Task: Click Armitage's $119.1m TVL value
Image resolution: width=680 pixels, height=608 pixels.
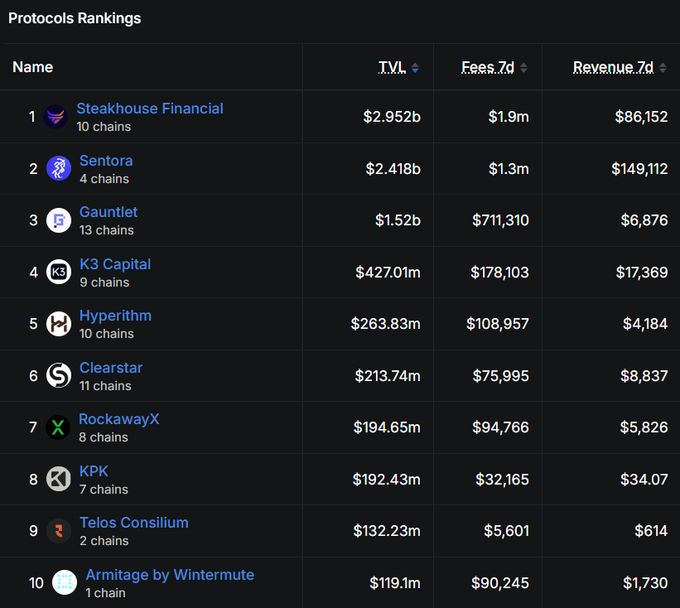Action: (395, 583)
